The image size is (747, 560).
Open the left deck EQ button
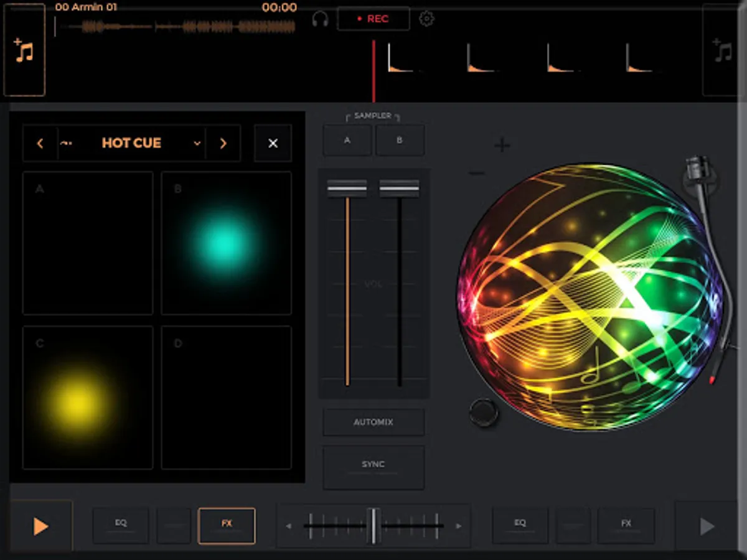coord(121,526)
